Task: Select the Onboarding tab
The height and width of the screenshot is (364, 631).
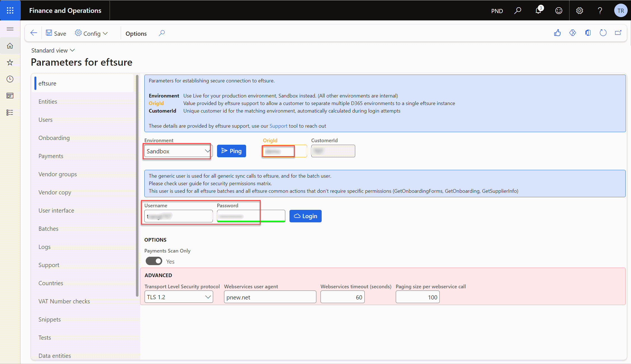Action: 83,138
